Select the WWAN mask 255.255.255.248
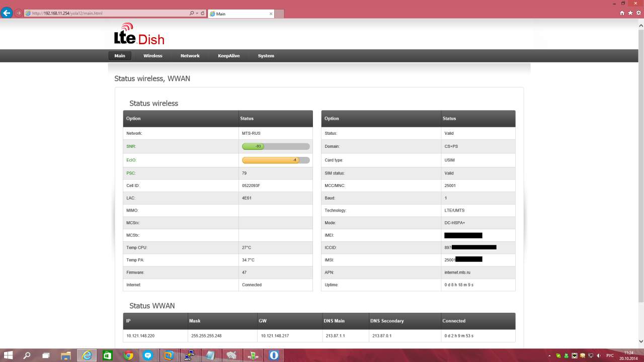The image size is (644, 362). tap(206, 336)
